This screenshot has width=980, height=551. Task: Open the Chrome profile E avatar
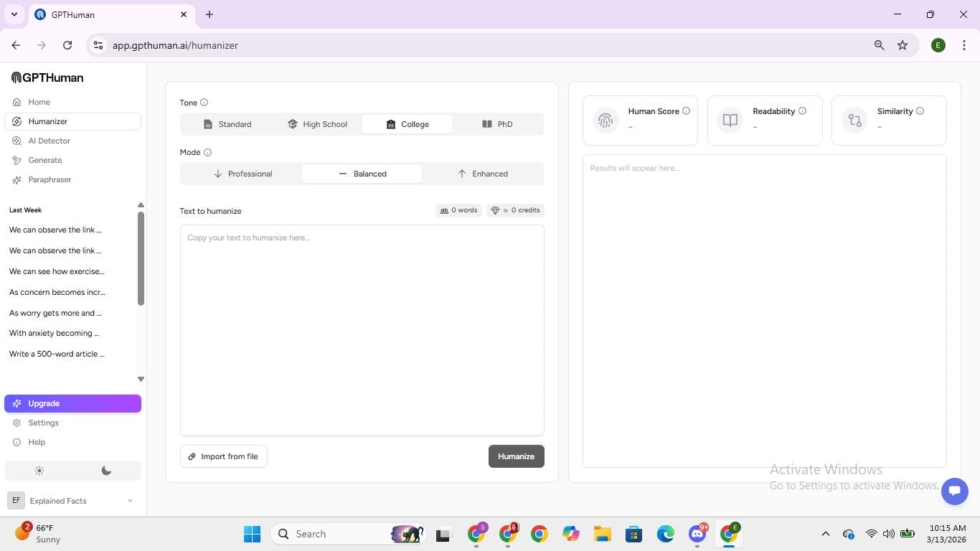(x=938, y=45)
